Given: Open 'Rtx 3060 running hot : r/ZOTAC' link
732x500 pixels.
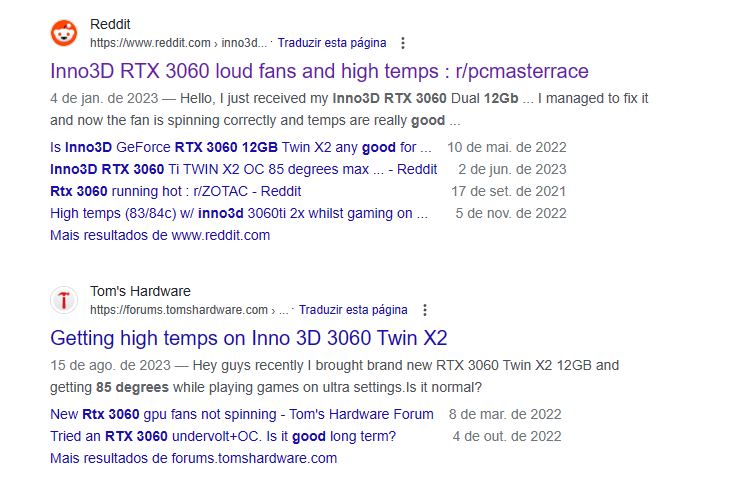Looking at the screenshot, I should pos(176,191).
